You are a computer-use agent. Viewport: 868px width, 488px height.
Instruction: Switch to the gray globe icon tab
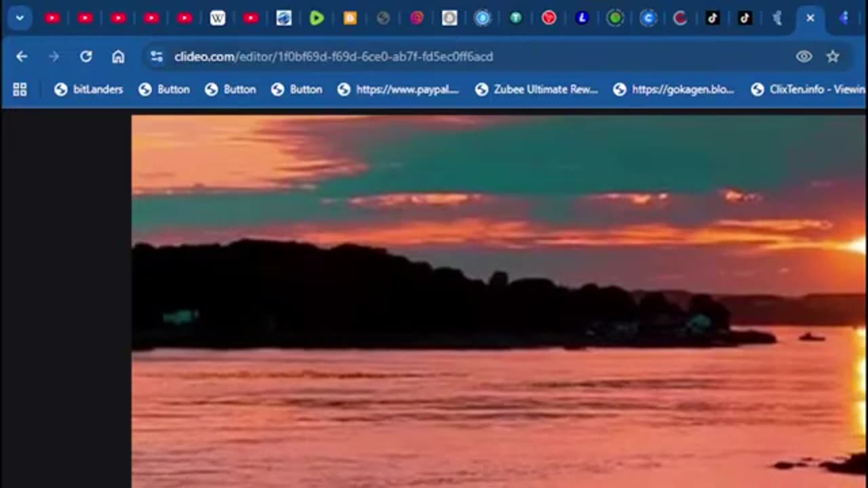tap(383, 18)
